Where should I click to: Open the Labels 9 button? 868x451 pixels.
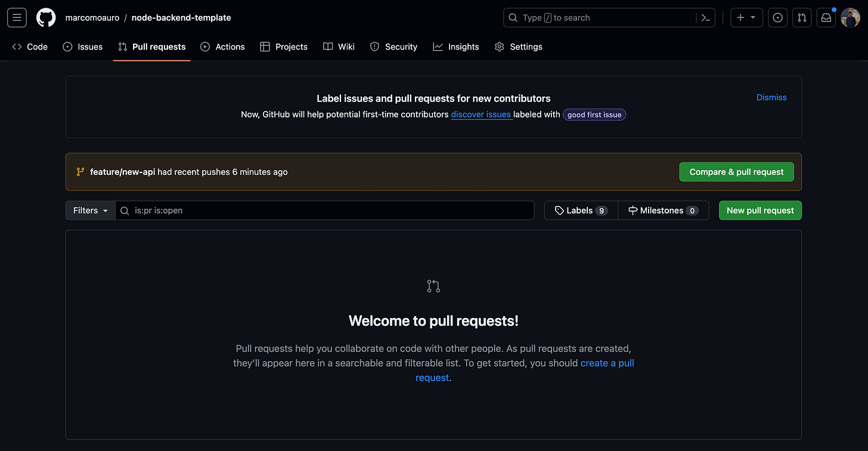pos(581,211)
